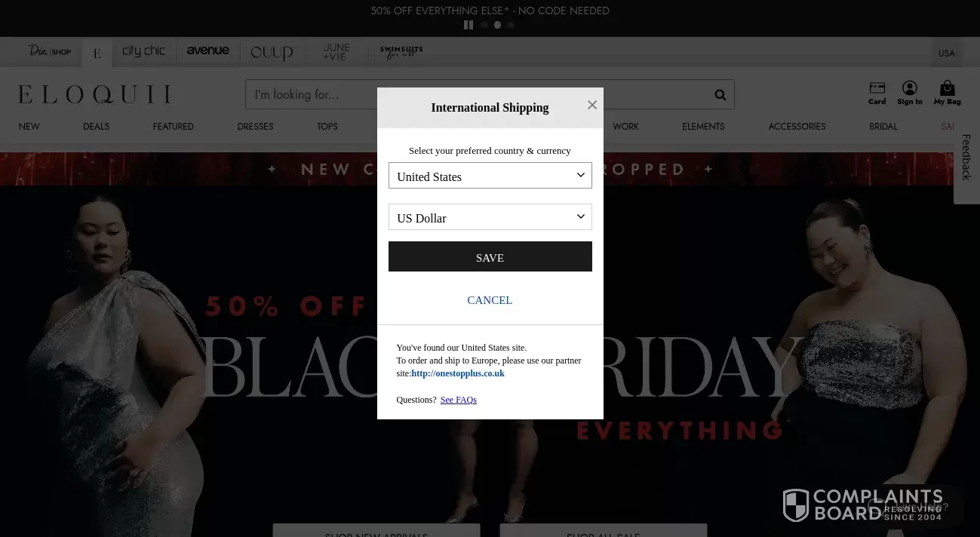Expand the US Dollar currency dropdown
The height and width of the screenshot is (537, 980).
pos(490,217)
